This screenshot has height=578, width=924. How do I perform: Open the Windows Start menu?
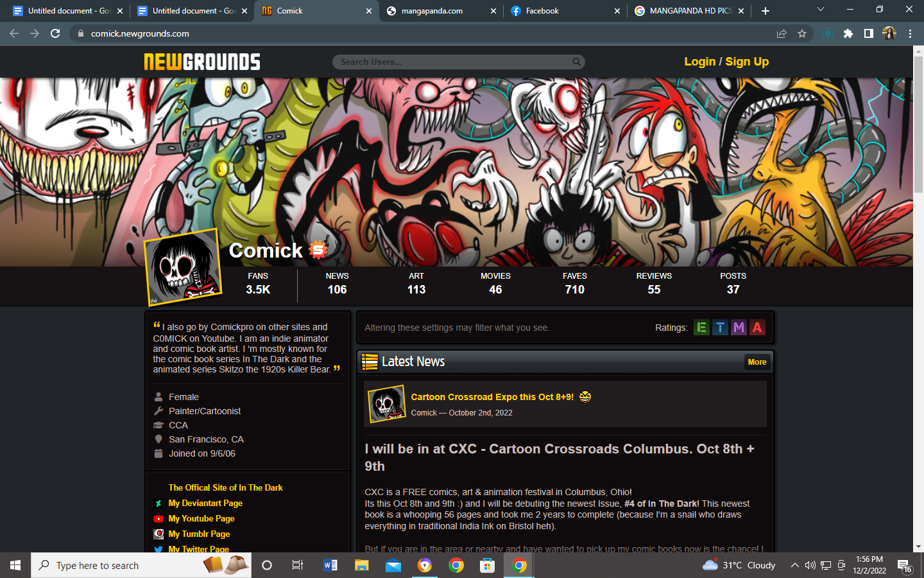[x=15, y=565]
